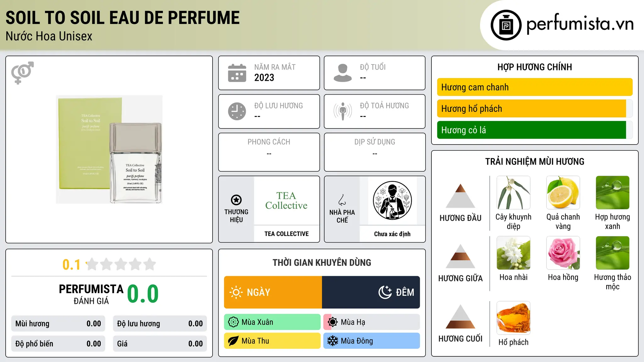Click the THỜI GIAN KHUYÊN DÙNG heading
The height and width of the screenshot is (362, 644).
coord(322,262)
